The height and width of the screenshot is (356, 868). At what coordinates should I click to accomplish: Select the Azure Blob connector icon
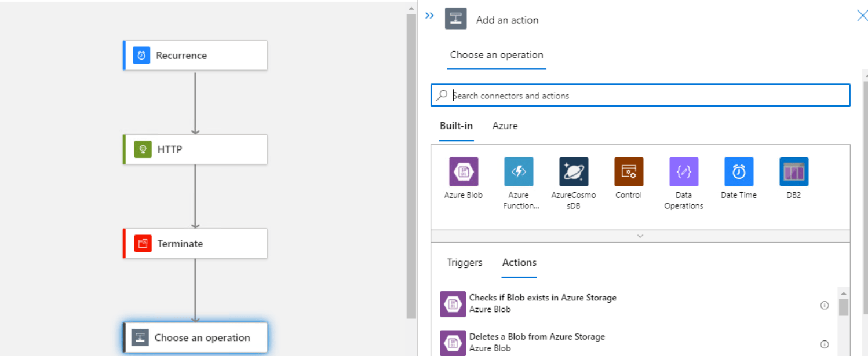click(x=464, y=172)
